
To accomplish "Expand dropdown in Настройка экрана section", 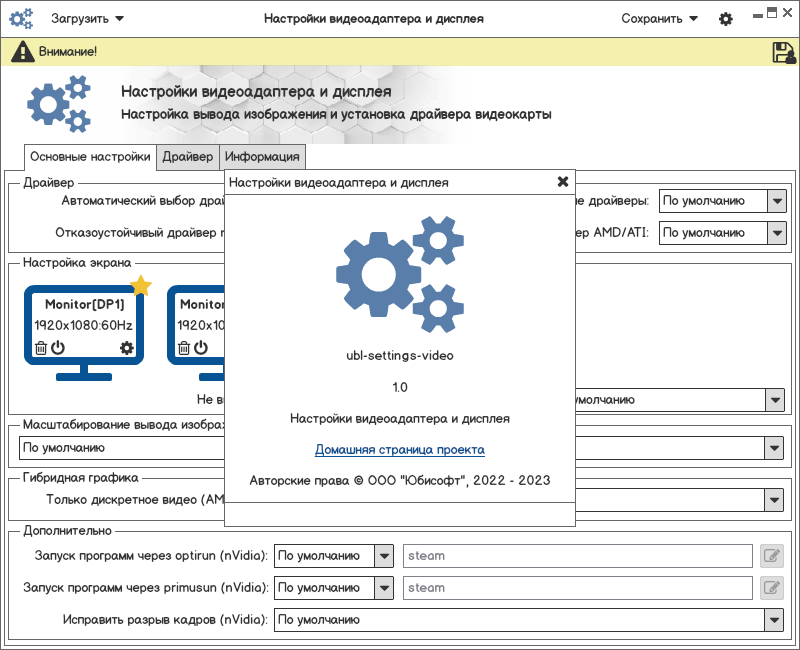I will tap(775, 400).
